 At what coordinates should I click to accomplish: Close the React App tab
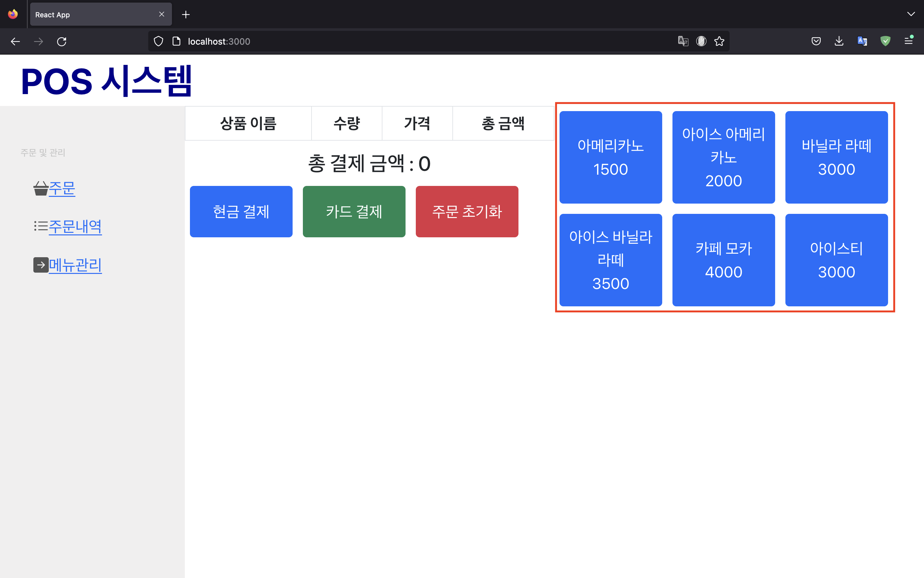coord(162,14)
